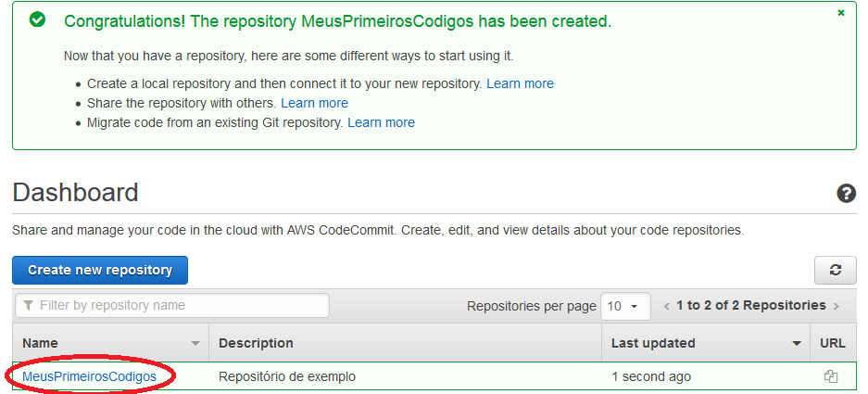The height and width of the screenshot is (394, 868).
Task: Sort by Name column arrow
Action: [195, 344]
